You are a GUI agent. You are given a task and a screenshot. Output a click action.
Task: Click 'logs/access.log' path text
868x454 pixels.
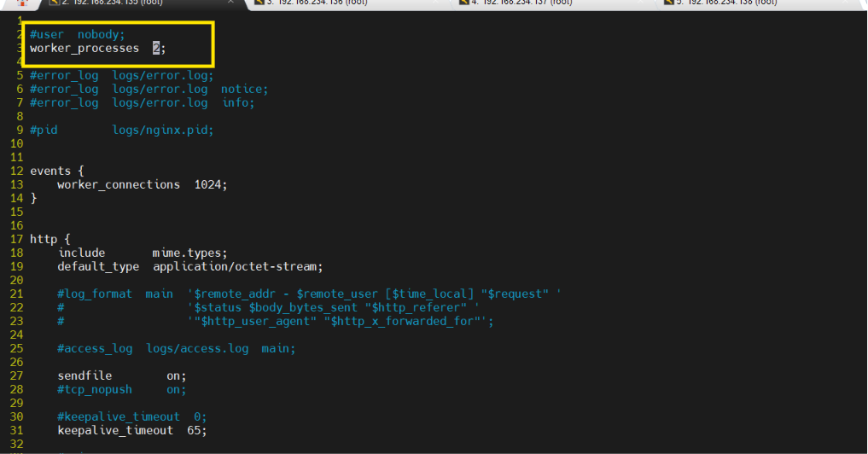[x=197, y=348]
